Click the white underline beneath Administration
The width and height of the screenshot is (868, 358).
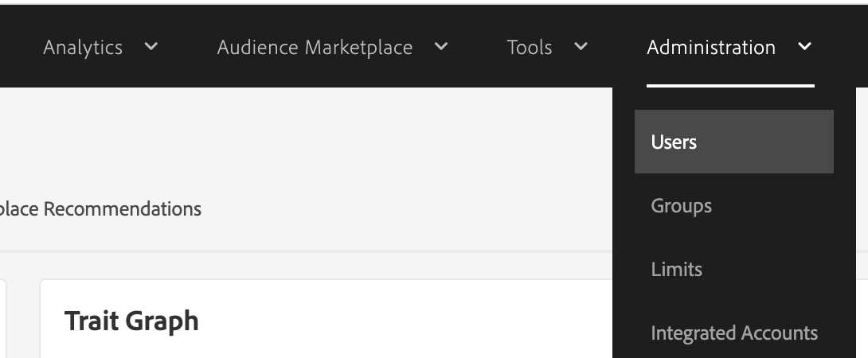pos(729,85)
